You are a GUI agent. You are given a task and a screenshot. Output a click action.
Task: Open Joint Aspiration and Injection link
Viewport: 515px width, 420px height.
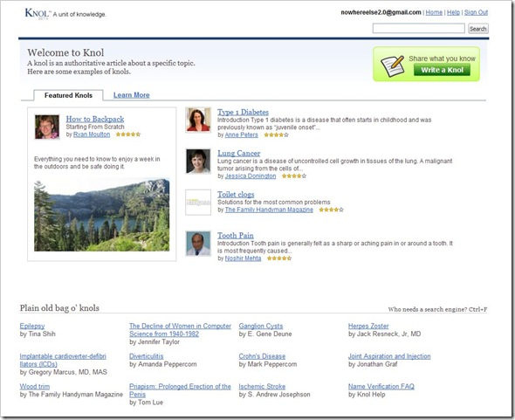coord(389,356)
